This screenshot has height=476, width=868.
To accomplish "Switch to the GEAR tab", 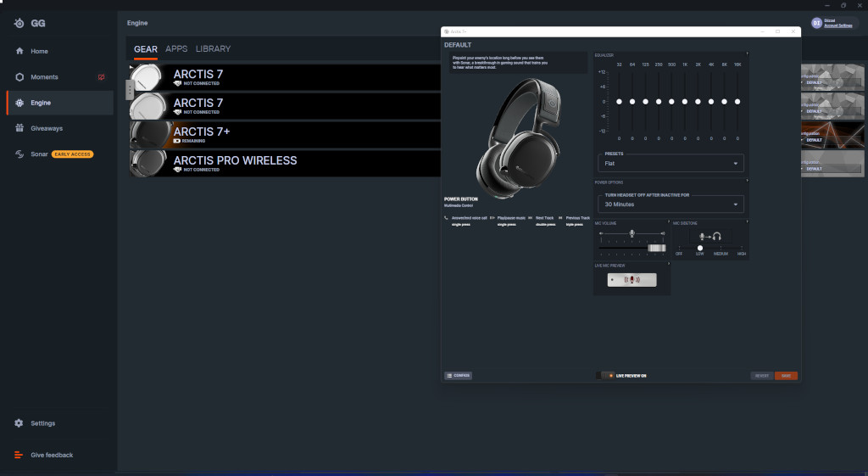I will 146,49.
